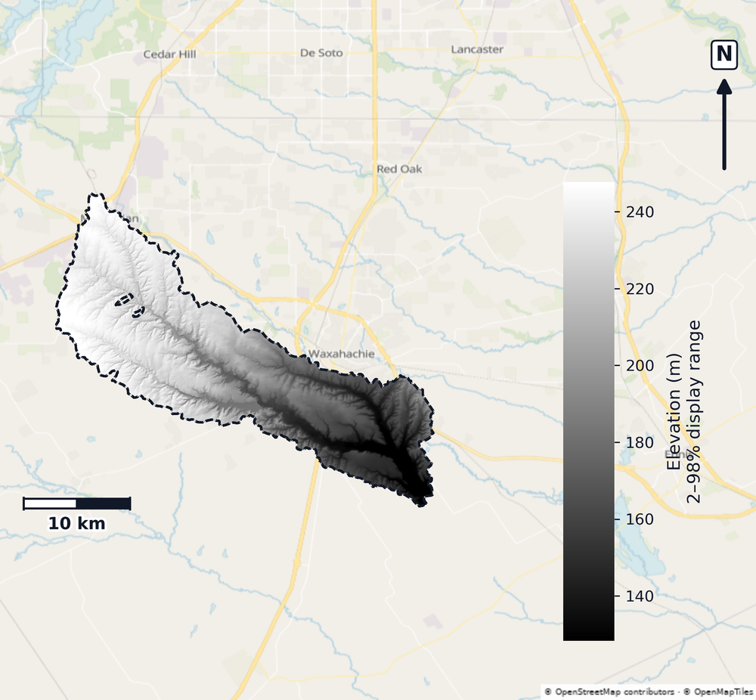Click the north arrow N symbol

tap(723, 55)
